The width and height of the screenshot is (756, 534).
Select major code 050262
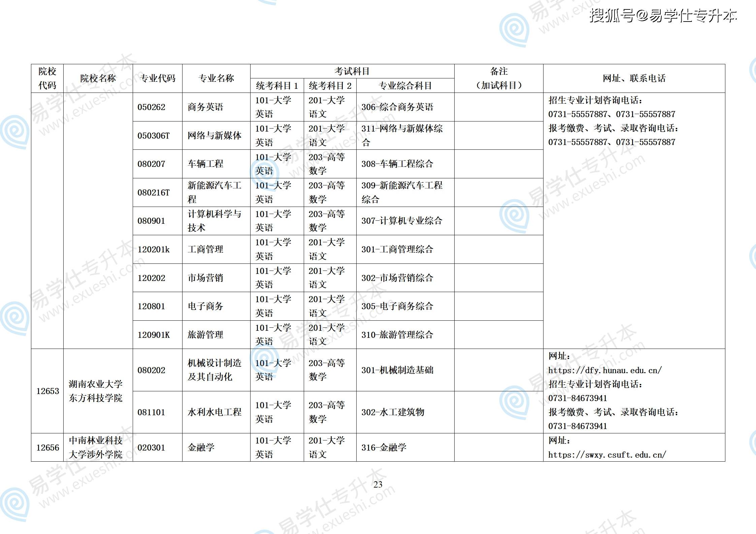[158, 107]
